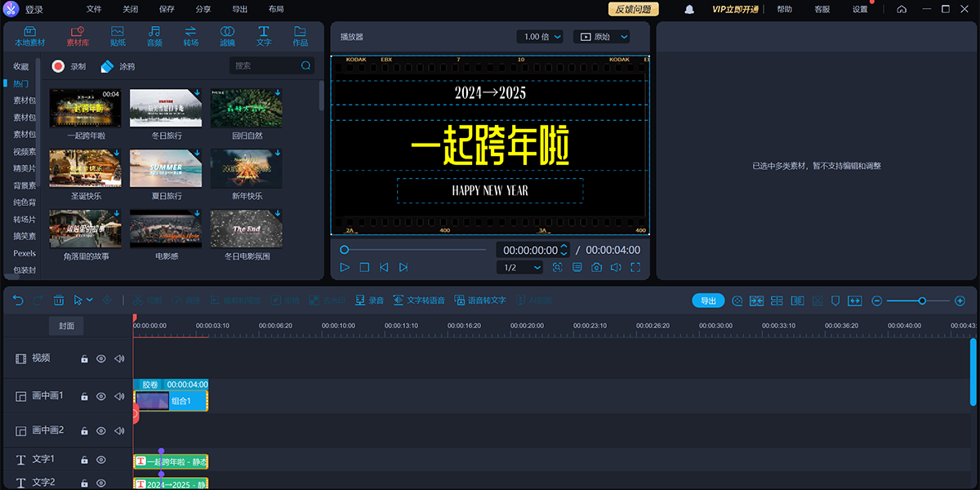Take a snapshot with the camera icon
980x490 pixels.
596,267
